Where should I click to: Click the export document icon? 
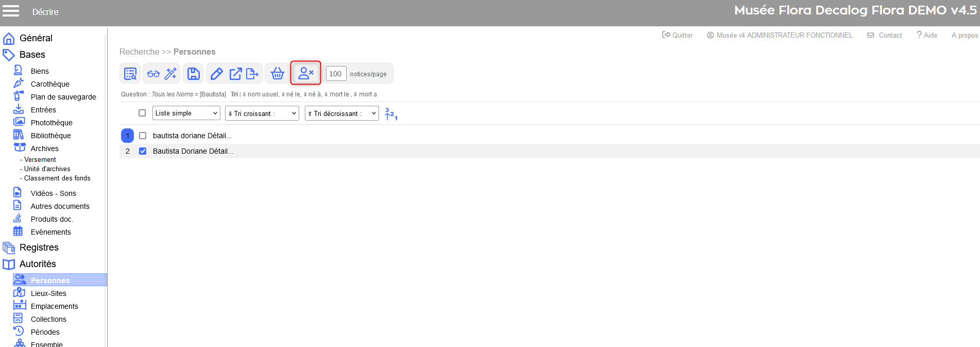coord(252,74)
